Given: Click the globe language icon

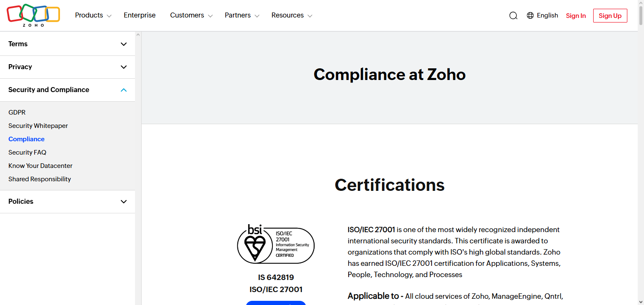Looking at the screenshot, I should click(530, 15).
